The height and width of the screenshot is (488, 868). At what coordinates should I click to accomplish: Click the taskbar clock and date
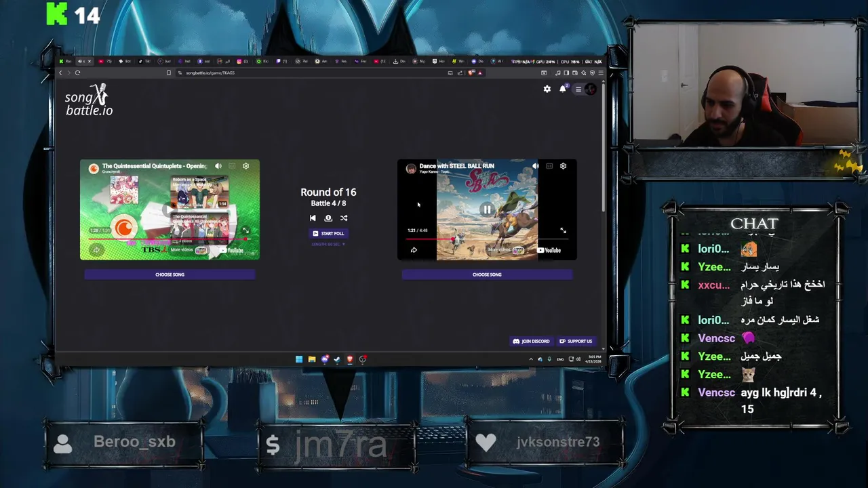[x=593, y=359]
